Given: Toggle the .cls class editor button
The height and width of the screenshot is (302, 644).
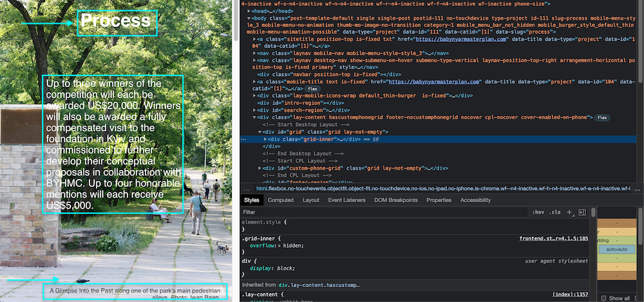Looking at the screenshot, I should pyautogui.click(x=554, y=212).
